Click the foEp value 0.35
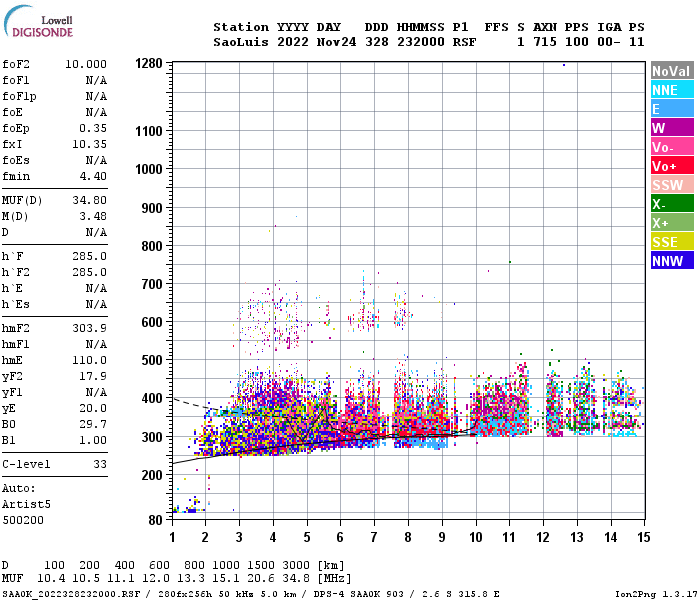700x600 pixels. click(93, 128)
